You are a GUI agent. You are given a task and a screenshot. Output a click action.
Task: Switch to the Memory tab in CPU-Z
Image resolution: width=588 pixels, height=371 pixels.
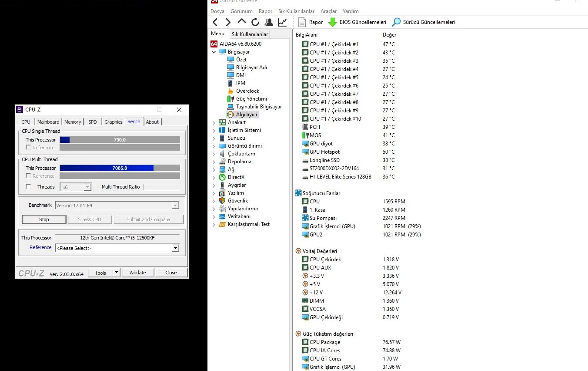point(73,122)
